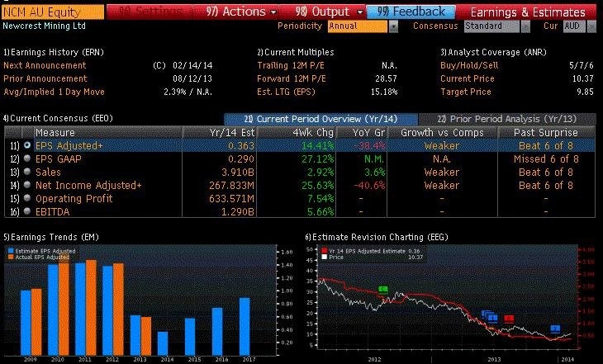
Task: Select the Sales radio button
Action: pos(27,172)
